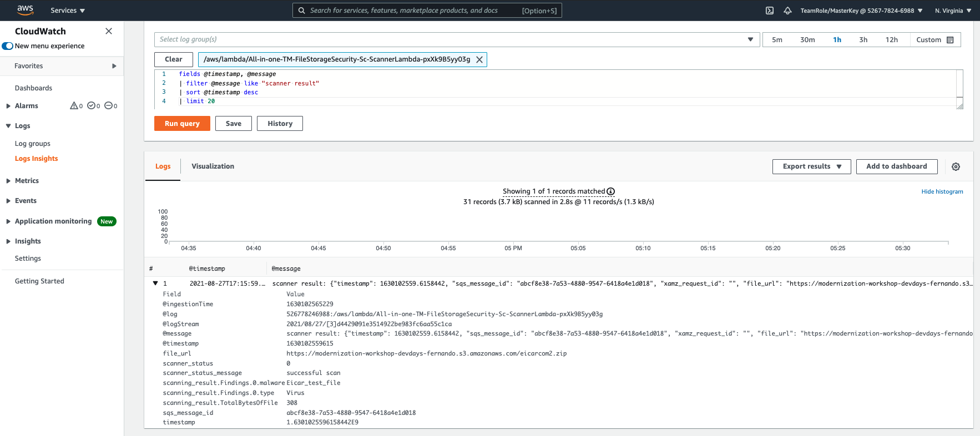Select the sqs_message_id field value

click(351, 413)
